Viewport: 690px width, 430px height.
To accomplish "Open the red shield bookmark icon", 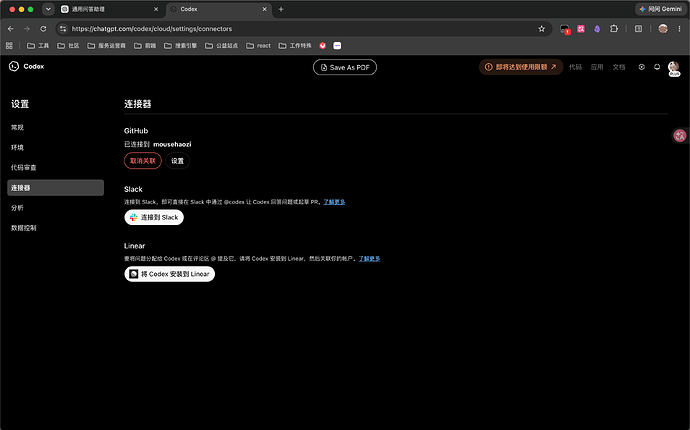I will point(323,45).
